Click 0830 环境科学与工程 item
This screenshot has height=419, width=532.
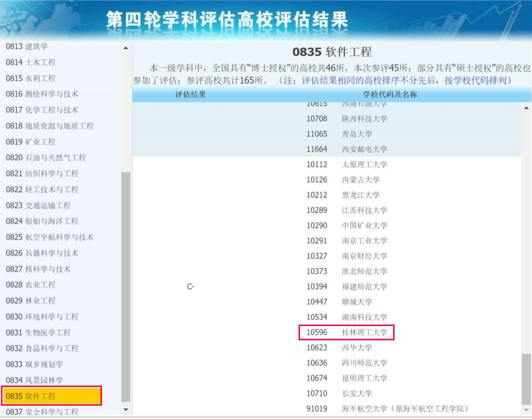[x=42, y=316]
